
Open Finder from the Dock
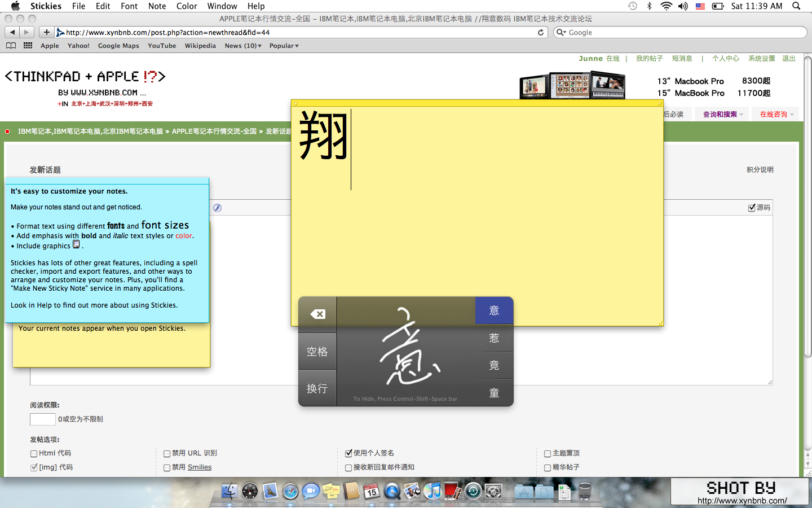[230, 491]
